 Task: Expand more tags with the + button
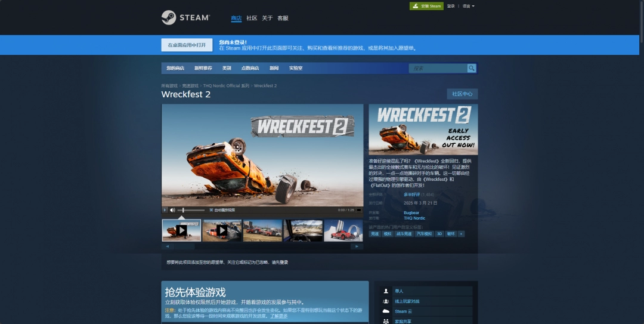point(461,234)
